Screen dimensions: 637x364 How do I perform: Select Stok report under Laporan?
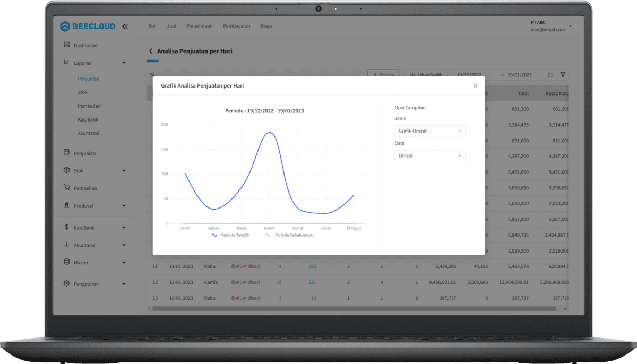[82, 92]
